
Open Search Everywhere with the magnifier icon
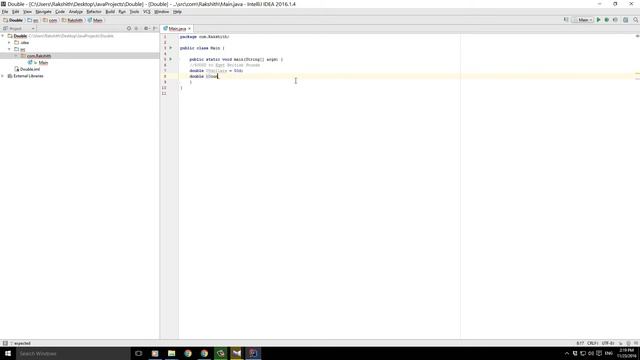pos(636,20)
